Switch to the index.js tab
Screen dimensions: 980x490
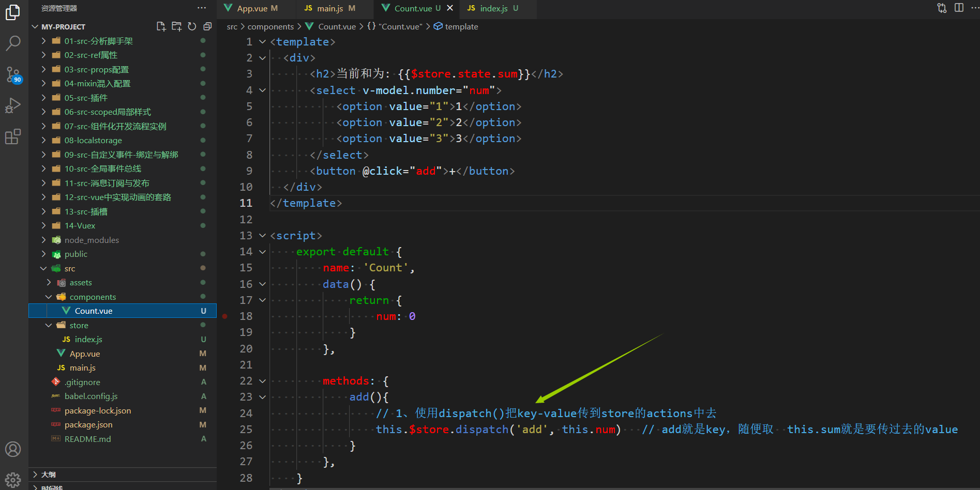[x=498, y=8]
